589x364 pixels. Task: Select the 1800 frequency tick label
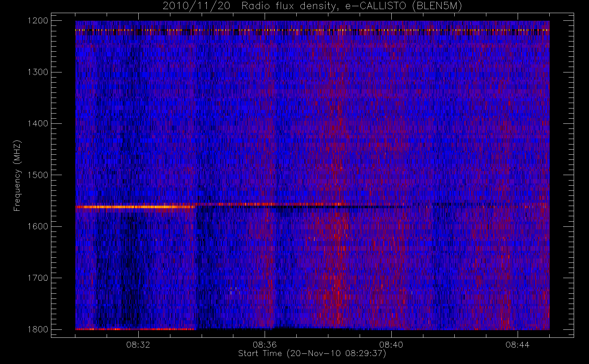[x=38, y=329]
